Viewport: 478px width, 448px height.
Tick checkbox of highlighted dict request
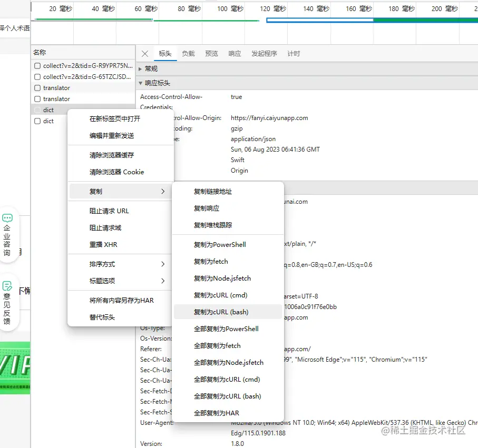pyautogui.click(x=37, y=110)
